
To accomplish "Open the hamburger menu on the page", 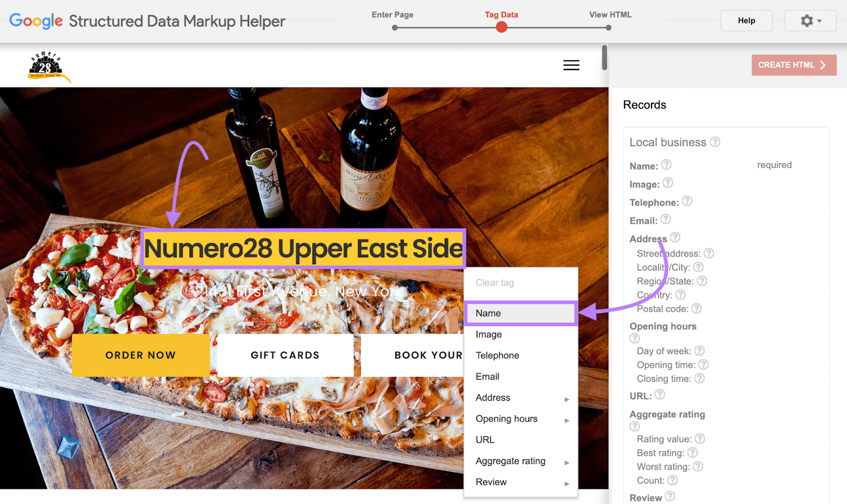I will (x=571, y=65).
